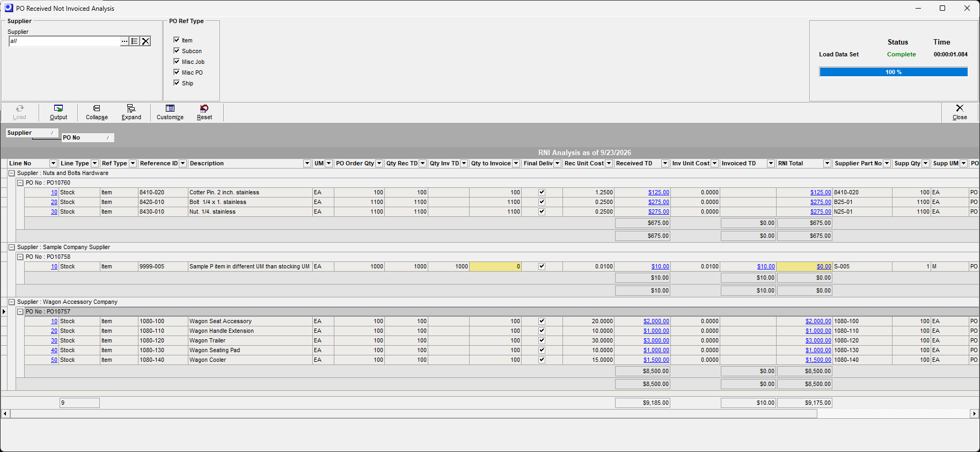Click the Output toolbar button
Viewport: 980px width, 452px height.
[58, 113]
